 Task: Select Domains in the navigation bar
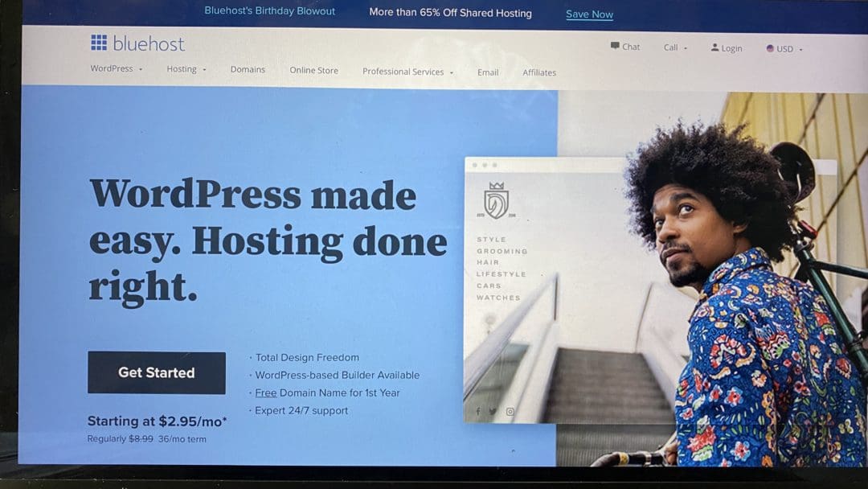pos(248,70)
